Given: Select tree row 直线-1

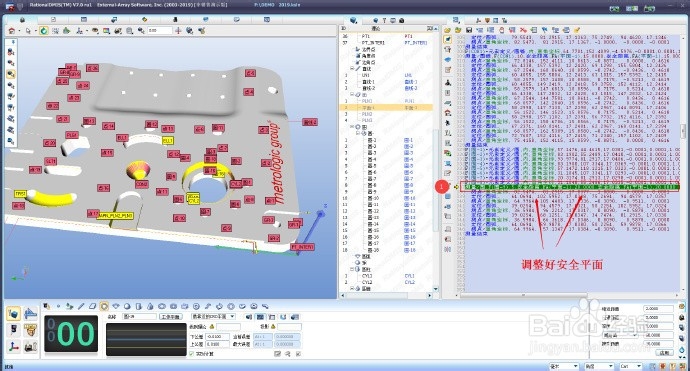Looking at the screenshot, I should pyautogui.click(x=387, y=82).
